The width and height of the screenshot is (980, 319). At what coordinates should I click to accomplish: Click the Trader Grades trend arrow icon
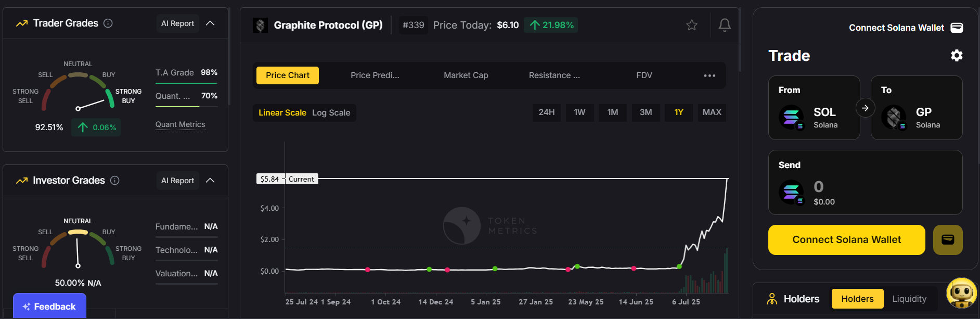point(22,23)
